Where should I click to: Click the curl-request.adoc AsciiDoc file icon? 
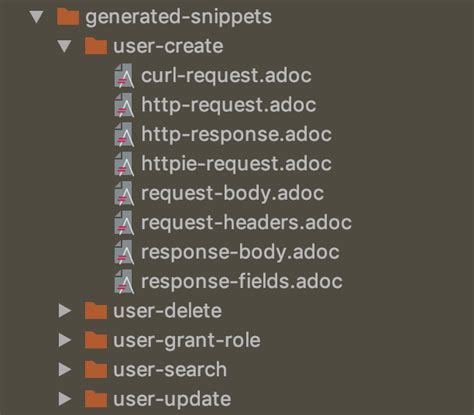(x=124, y=76)
